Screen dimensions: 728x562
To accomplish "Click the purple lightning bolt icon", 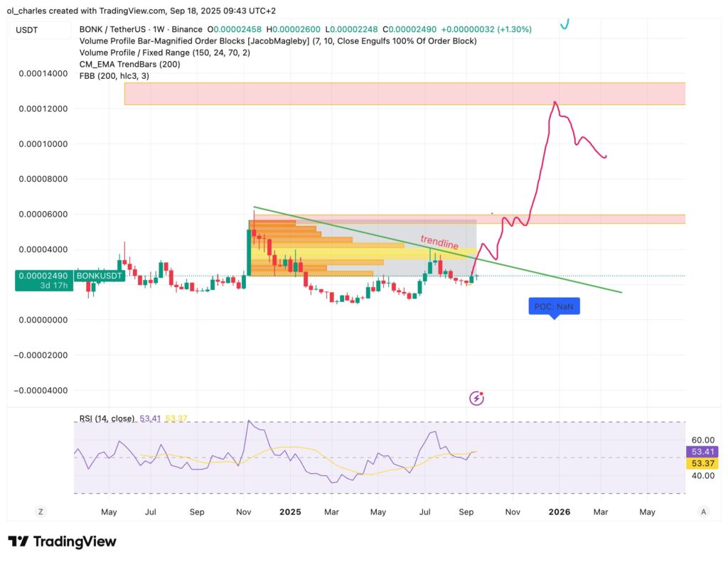I will coord(477,398).
